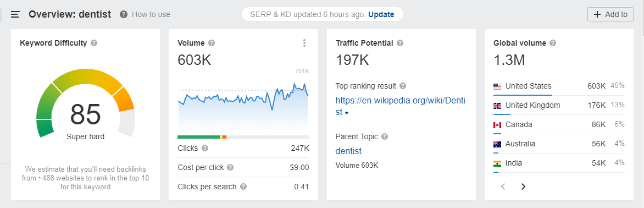The image size is (644, 208).
Task: Click the Top ranking result help icon
Action: [x=403, y=86]
